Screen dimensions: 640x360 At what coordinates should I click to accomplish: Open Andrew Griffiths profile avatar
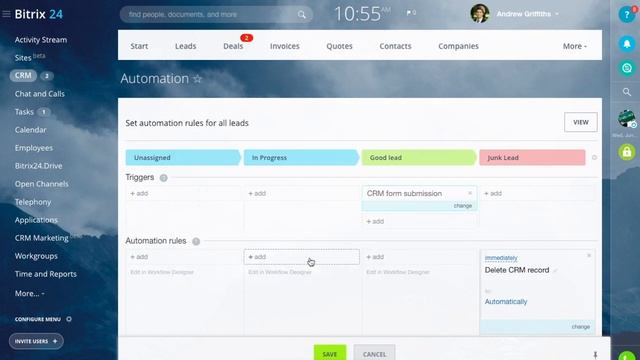coord(480,14)
